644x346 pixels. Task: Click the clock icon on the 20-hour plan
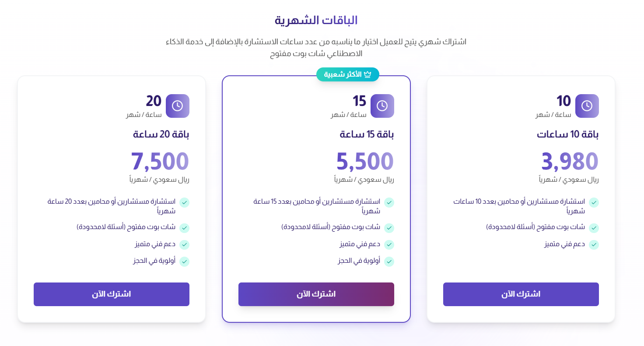178,106
